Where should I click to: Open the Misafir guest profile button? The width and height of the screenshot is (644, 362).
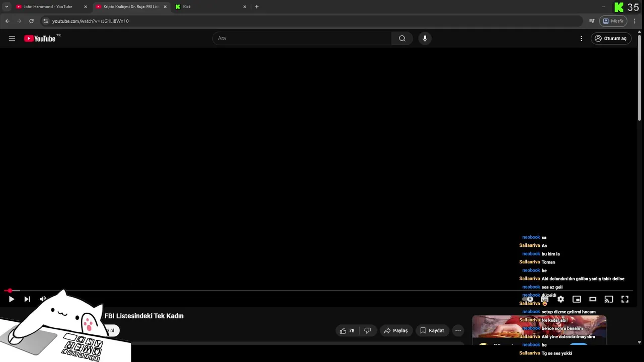click(613, 21)
